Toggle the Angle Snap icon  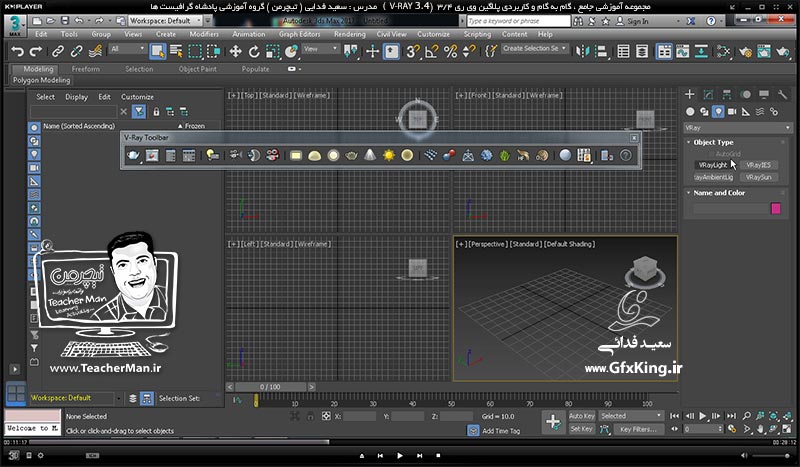[x=432, y=52]
